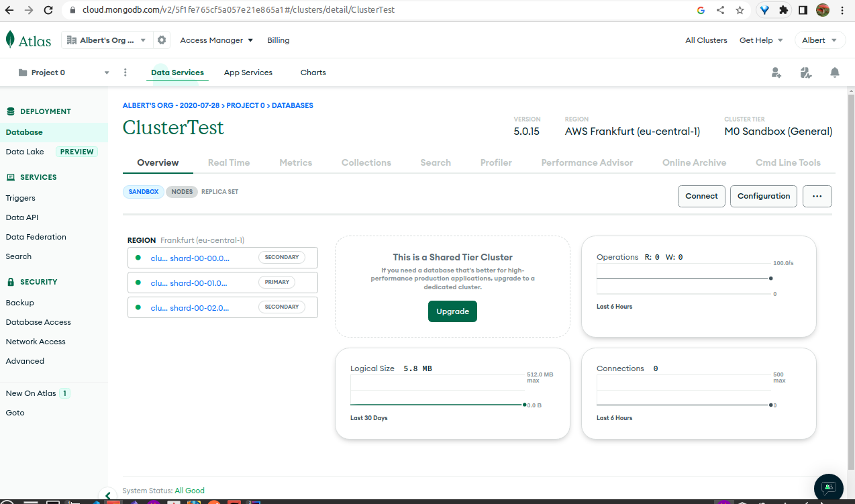Click the invite user to project icon
This screenshot has height=504, width=855.
[x=776, y=72]
